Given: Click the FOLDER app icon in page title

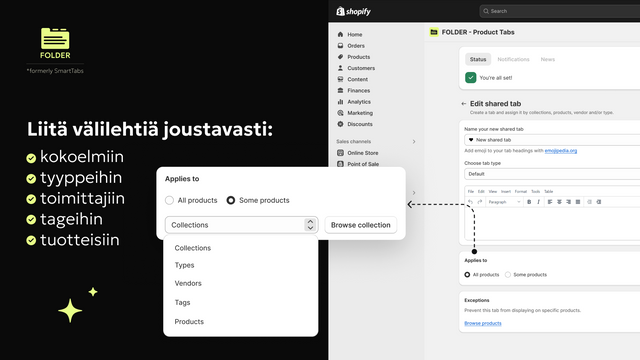Looking at the screenshot, I should [434, 32].
